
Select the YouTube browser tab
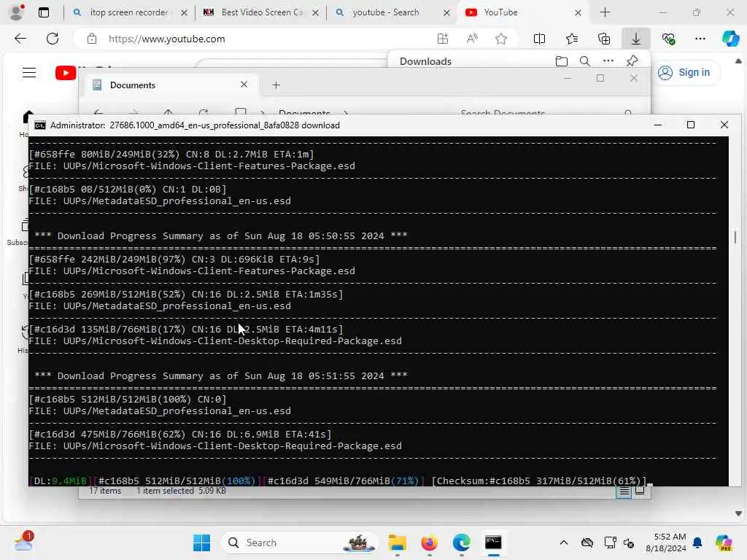522,12
